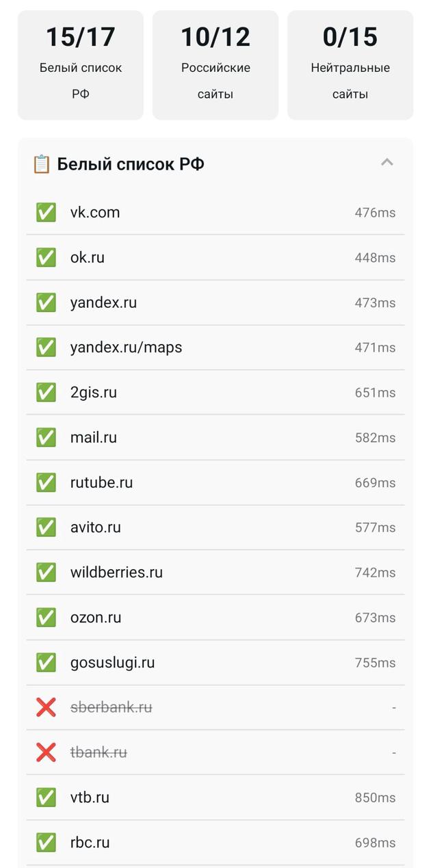Screen dimensions: 431x868
Task: Click the red cross beside tbank.ru
Action: 46,752
